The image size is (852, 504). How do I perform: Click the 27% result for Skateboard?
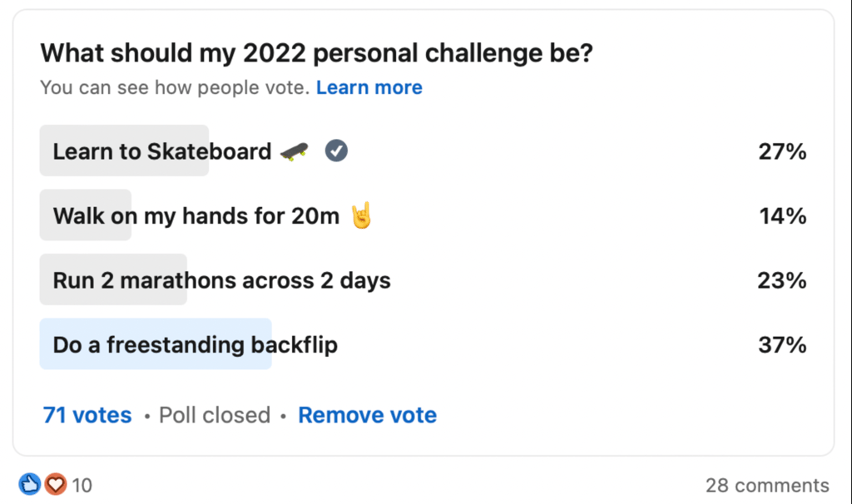pyautogui.click(x=782, y=151)
